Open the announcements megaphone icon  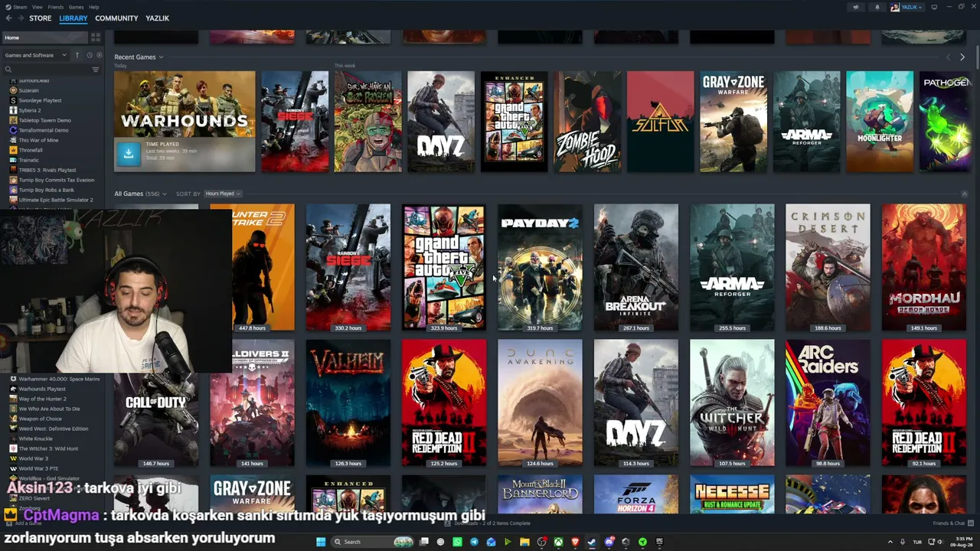pos(856,7)
